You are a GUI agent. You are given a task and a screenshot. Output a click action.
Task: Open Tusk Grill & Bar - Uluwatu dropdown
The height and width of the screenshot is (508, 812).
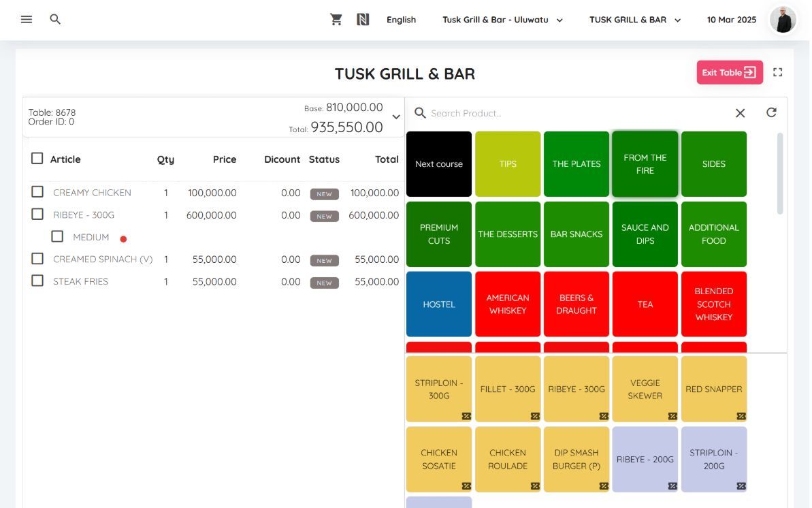pos(502,20)
